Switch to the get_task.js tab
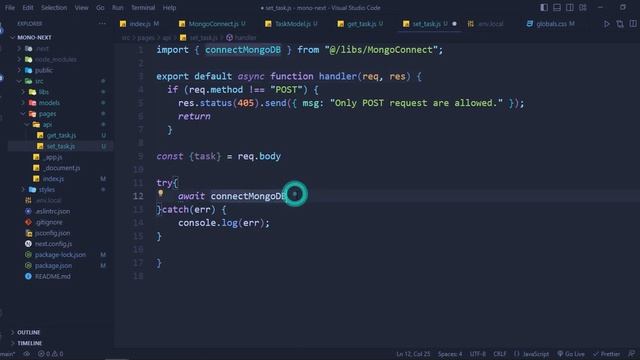640x360 pixels. 361,24
